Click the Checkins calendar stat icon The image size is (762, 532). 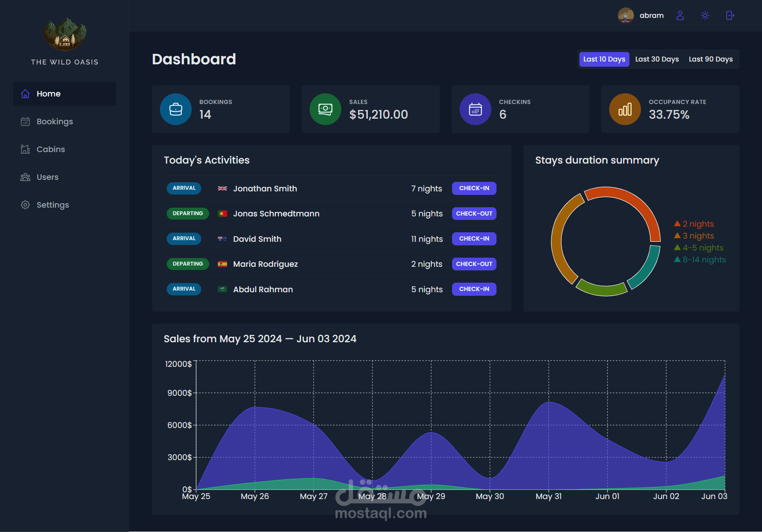point(475,109)
